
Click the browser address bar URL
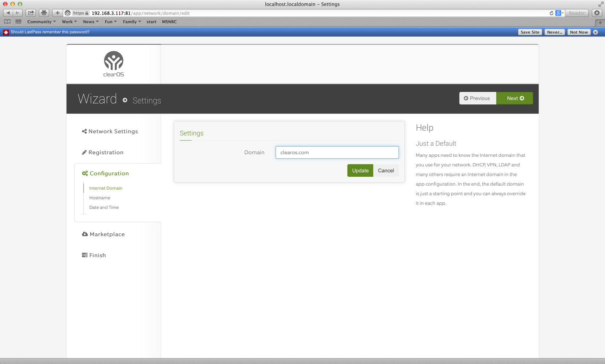[141, 13]
